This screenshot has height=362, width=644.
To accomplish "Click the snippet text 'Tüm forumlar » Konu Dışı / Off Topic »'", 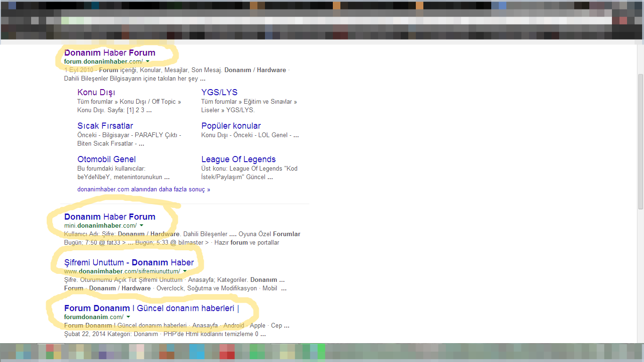I will click(129, 102).
